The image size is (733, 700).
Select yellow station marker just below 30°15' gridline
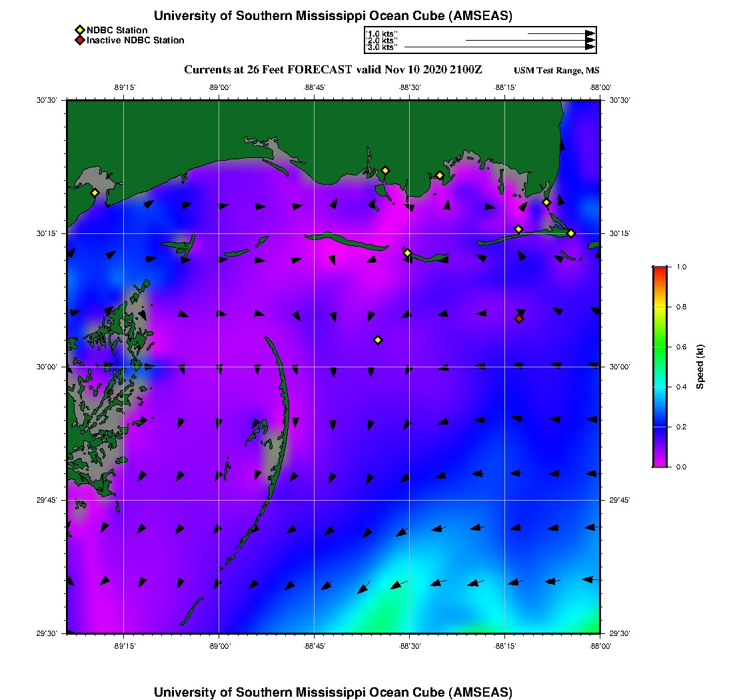point(407,253)
